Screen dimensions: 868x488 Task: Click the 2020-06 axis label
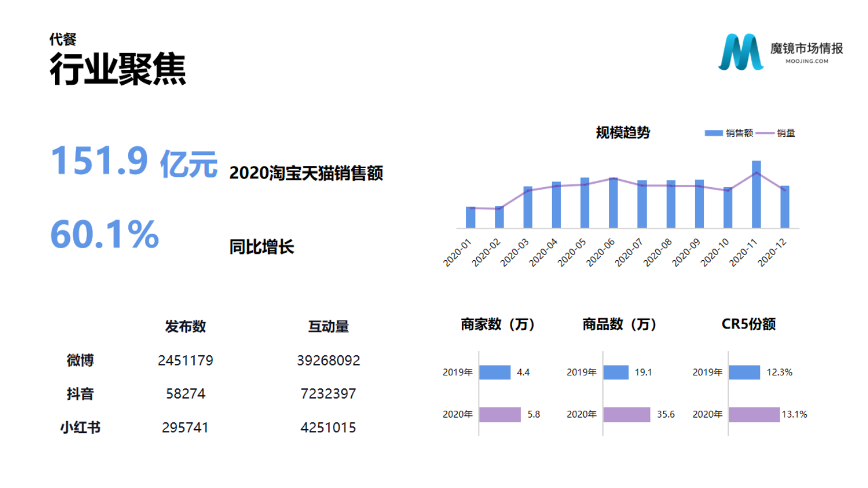601,252
